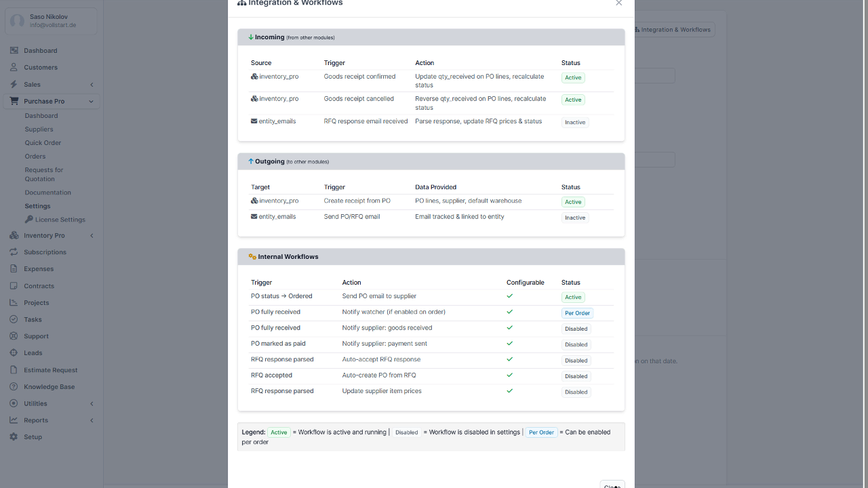Click the Projects chart icon
This screenshot has width=868, height=488.
(x=14, y=302)
